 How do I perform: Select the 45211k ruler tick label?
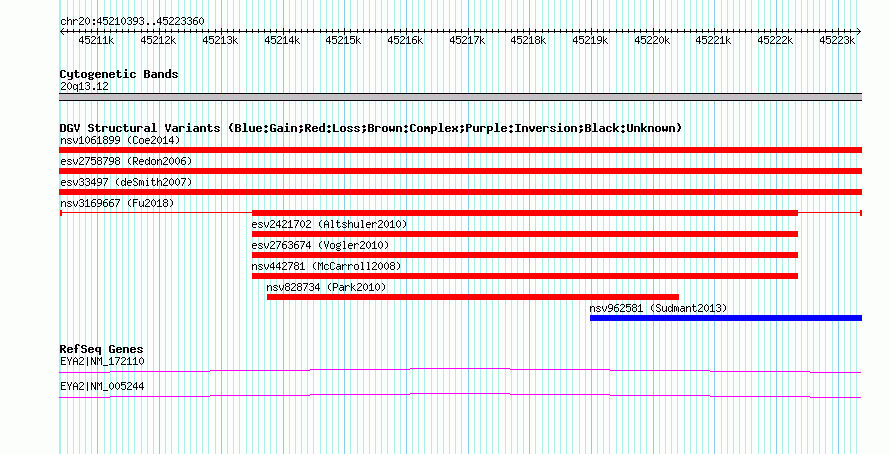click(x=96, y=40)
